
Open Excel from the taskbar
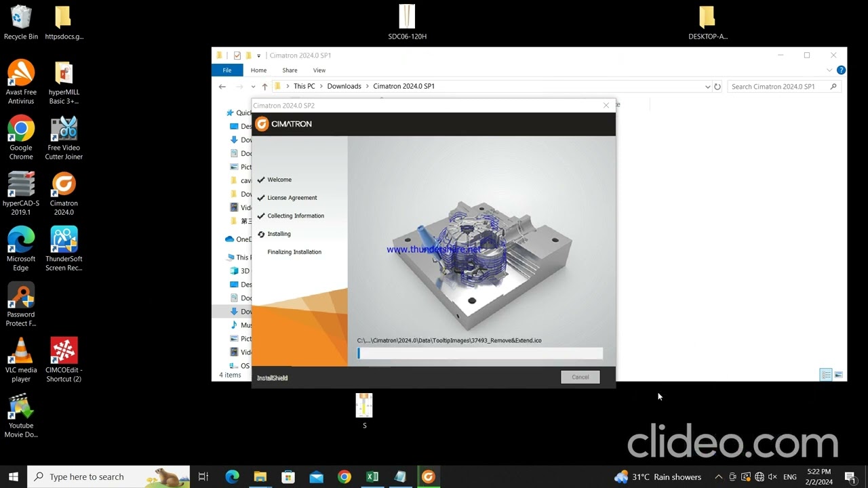pos(372,476)
